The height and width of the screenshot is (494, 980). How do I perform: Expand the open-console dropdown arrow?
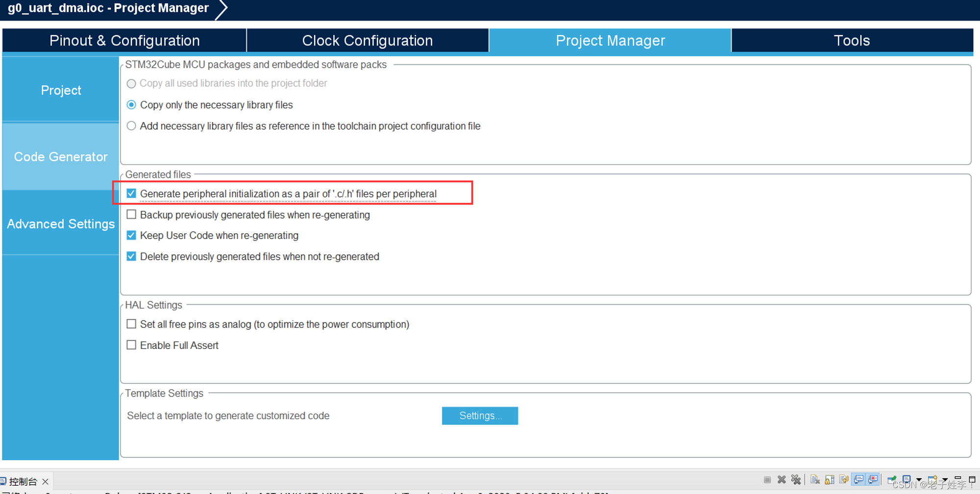coord(945,480)
